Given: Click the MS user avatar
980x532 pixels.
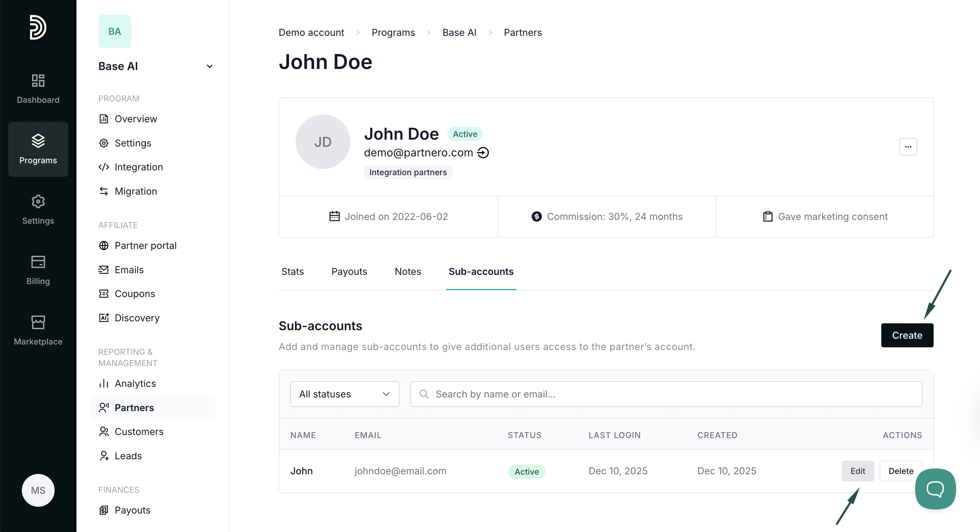Looking at the screenshot, I should (x=38, y=490).
